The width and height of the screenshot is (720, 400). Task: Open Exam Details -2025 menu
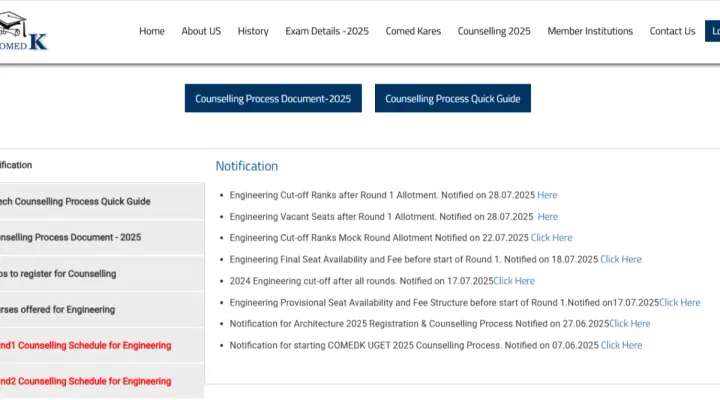pos(327,31)
